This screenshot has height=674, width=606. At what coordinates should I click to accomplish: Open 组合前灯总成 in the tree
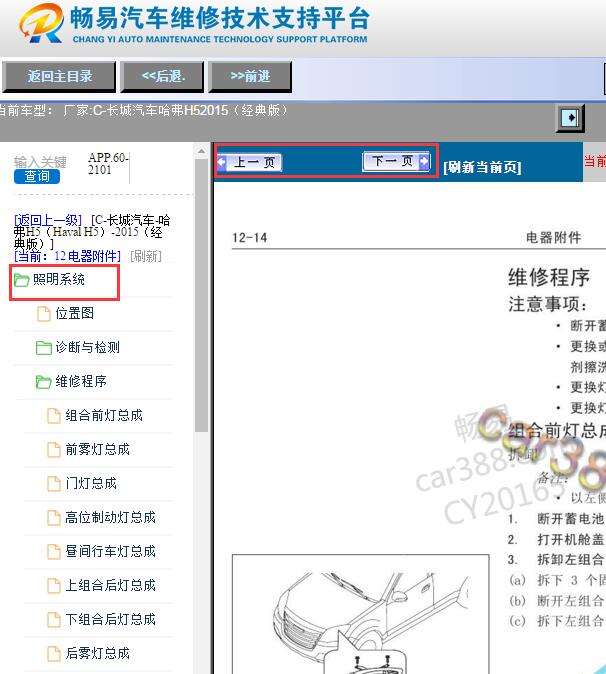coord(104,416)
